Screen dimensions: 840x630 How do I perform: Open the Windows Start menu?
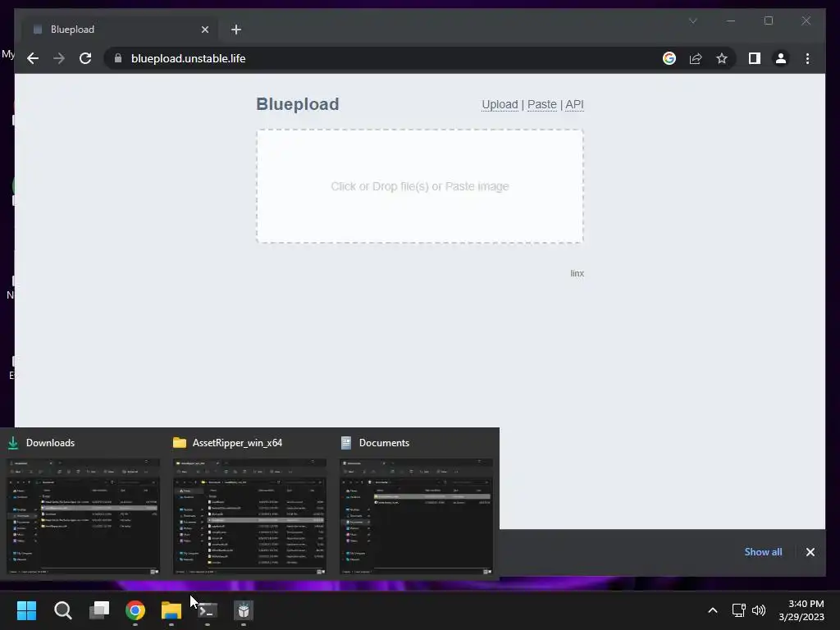(26, 610)
